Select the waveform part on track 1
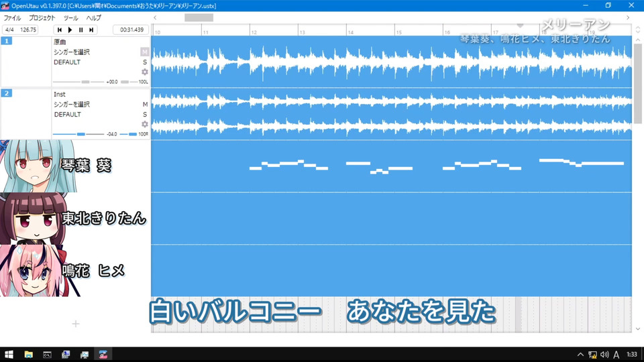Screen dimensions: 644x362 point(391,62)
